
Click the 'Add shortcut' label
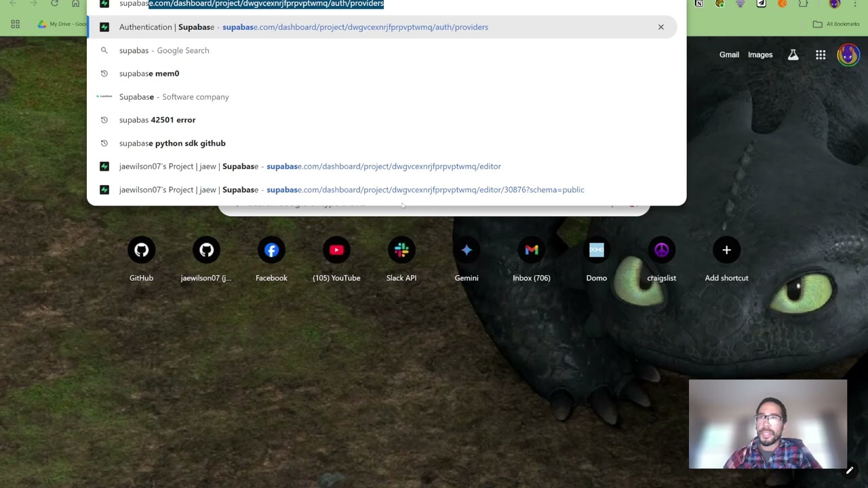point(726,278)
